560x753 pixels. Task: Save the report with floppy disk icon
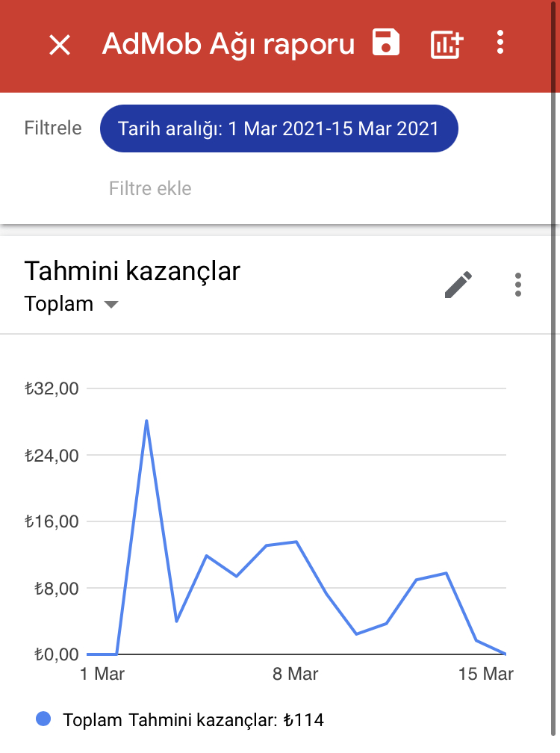tap(386, 43)
